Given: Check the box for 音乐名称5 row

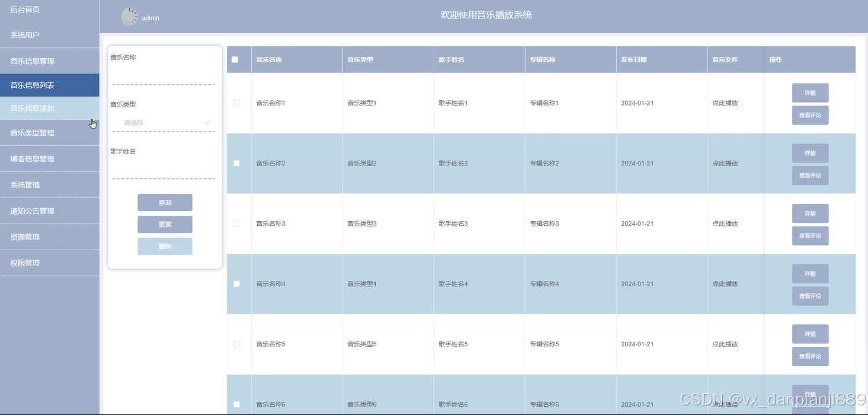Looking at the screenshot, I should coord(236,344).
